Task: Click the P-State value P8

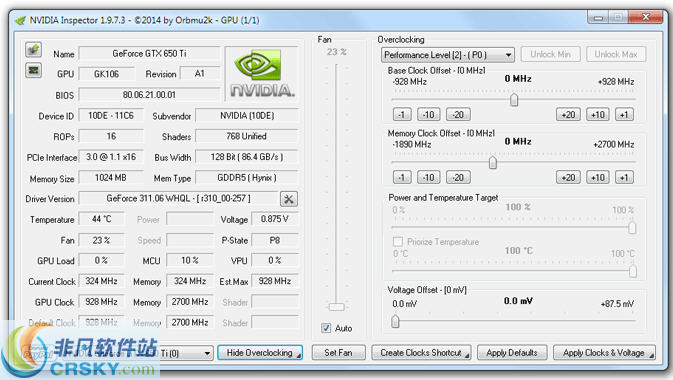Action: tap(275, 240)
